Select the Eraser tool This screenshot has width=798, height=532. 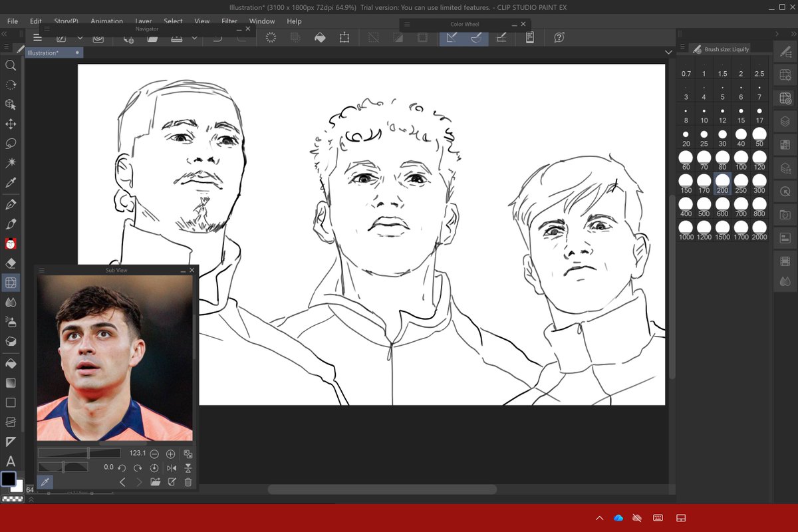coord(11,263)
